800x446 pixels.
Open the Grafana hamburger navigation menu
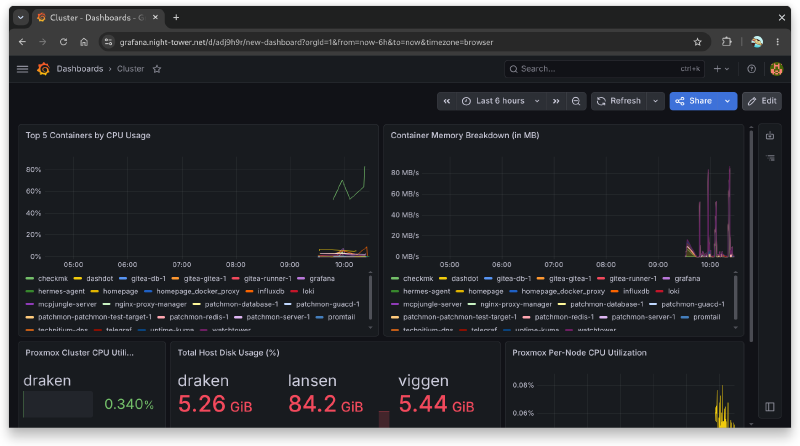click(x=22, y=69)
